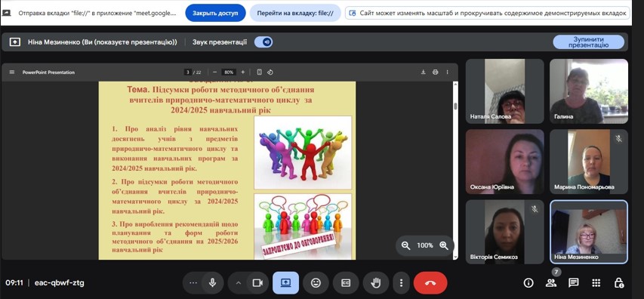Open more options three-dot call menu
This screenshot has height=299, width=644.
tap(401, 283)
